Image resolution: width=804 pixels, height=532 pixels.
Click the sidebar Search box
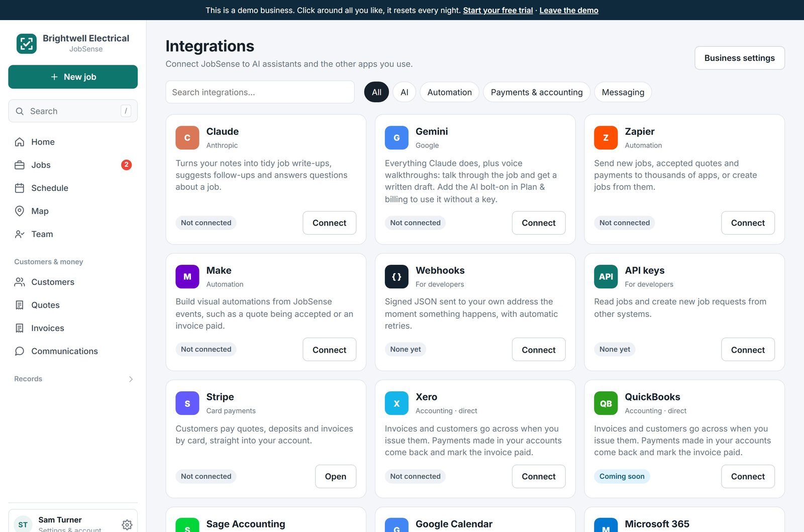tap(73, 111)
